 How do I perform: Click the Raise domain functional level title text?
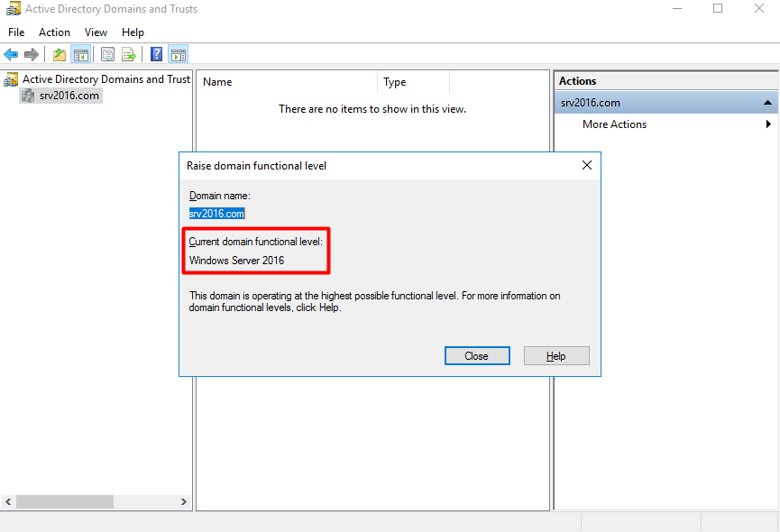coord(256,166)
